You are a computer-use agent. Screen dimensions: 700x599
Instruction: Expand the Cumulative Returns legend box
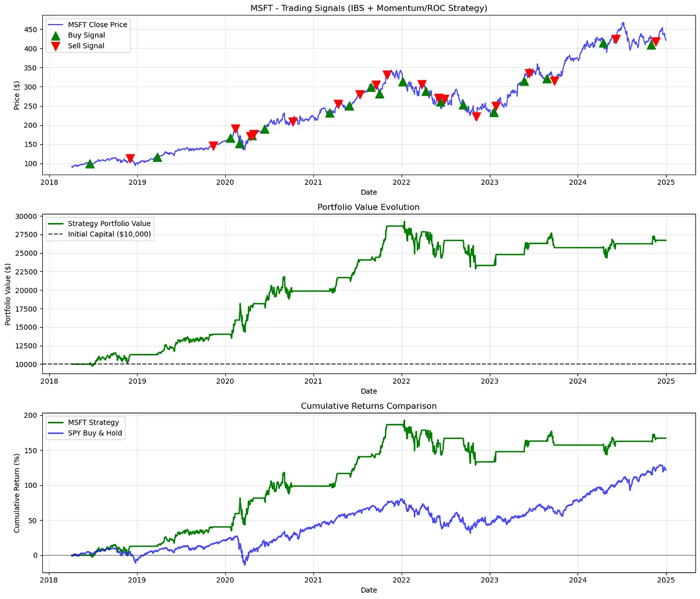(84, 427)
